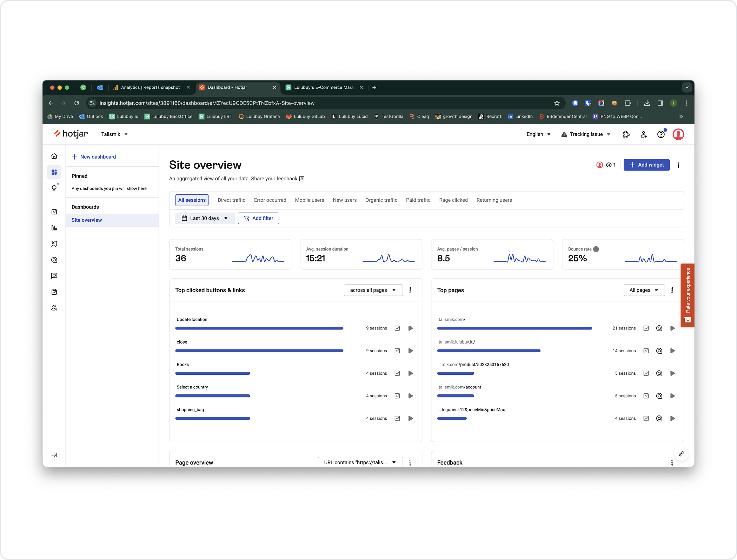
Task: Open trend chart for shopping_bag row
Action: coord(397,419)
